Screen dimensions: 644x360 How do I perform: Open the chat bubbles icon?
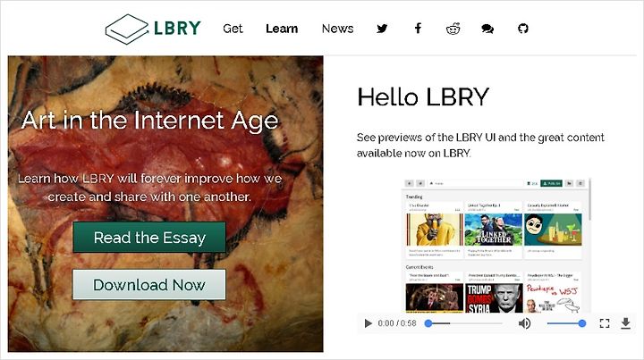[x=487, y=29]
